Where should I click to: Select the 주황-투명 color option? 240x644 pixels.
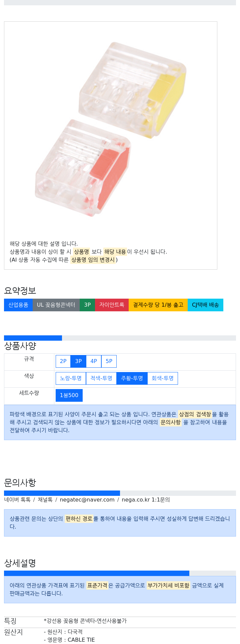132,378
